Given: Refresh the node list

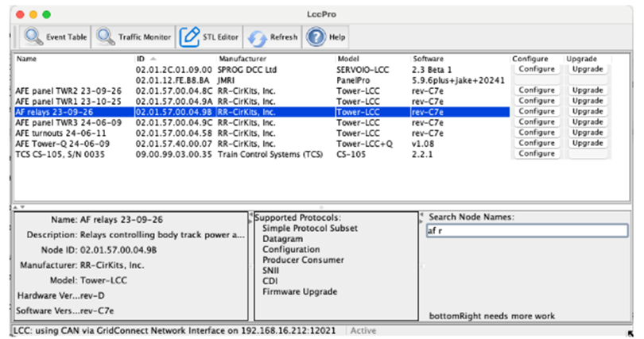Looking at the screenshot, I should tap(273, 37).
